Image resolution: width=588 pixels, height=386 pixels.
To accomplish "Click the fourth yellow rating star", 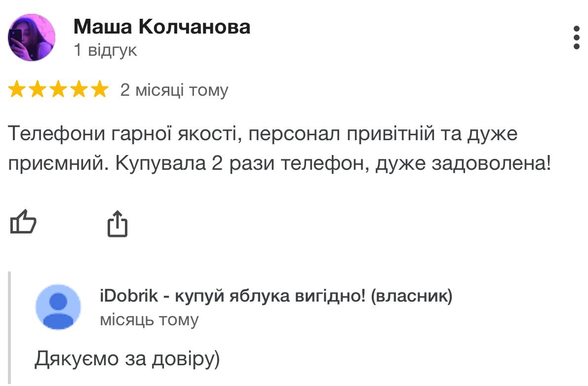I will click(x=79, y=89).
